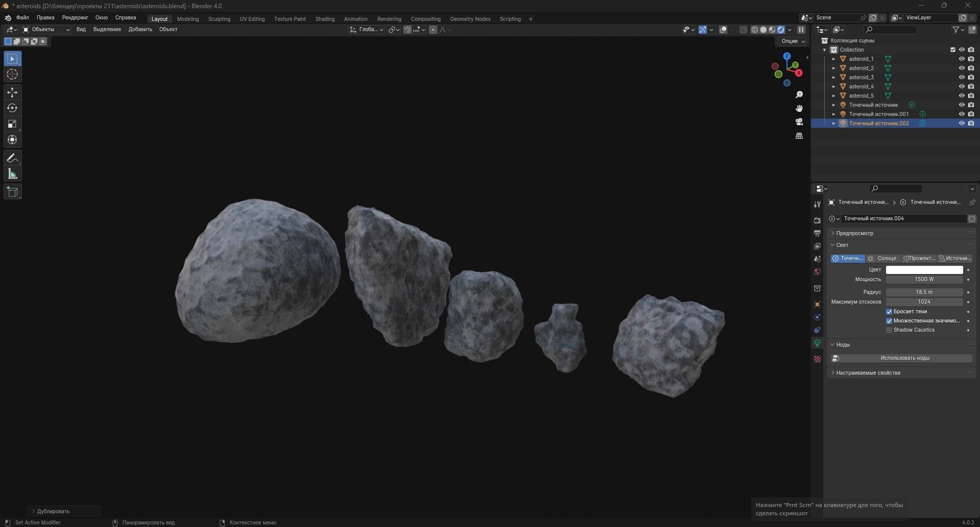Open the Добавить menu in viewport
Screen dimensions: 980x527
(140, 30)
